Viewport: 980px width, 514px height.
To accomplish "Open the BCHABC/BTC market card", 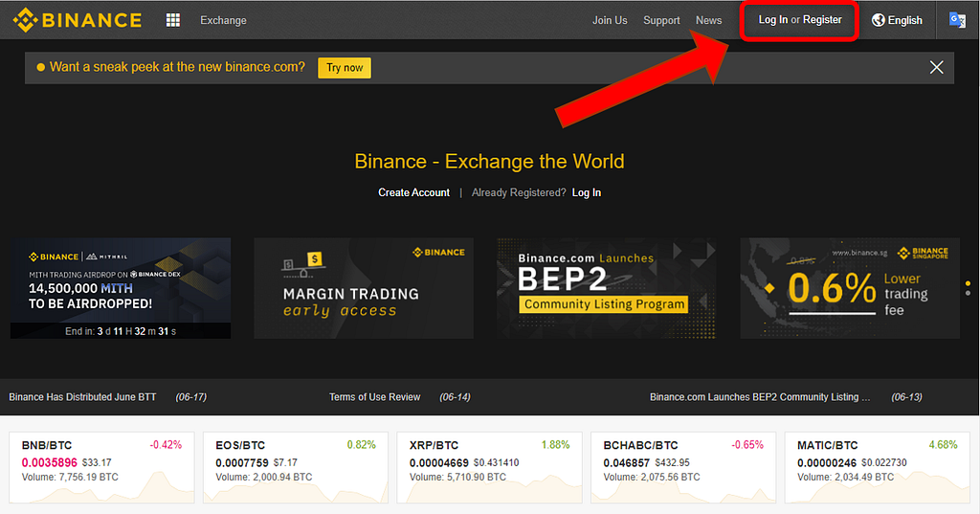I will [683, 467].
